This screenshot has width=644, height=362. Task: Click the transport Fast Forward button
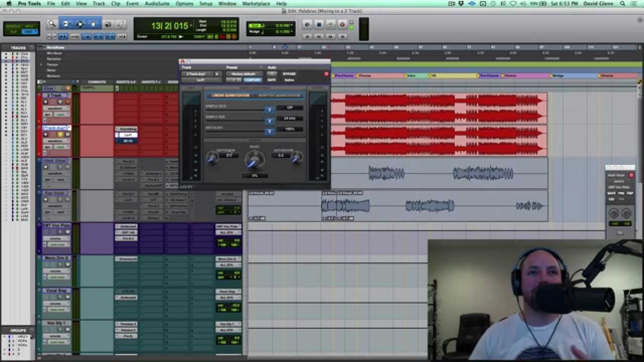pyautogui.click(x=330, y=36)
